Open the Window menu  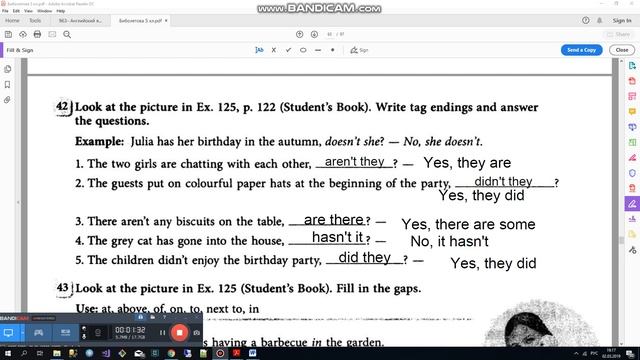click(44, 11)
